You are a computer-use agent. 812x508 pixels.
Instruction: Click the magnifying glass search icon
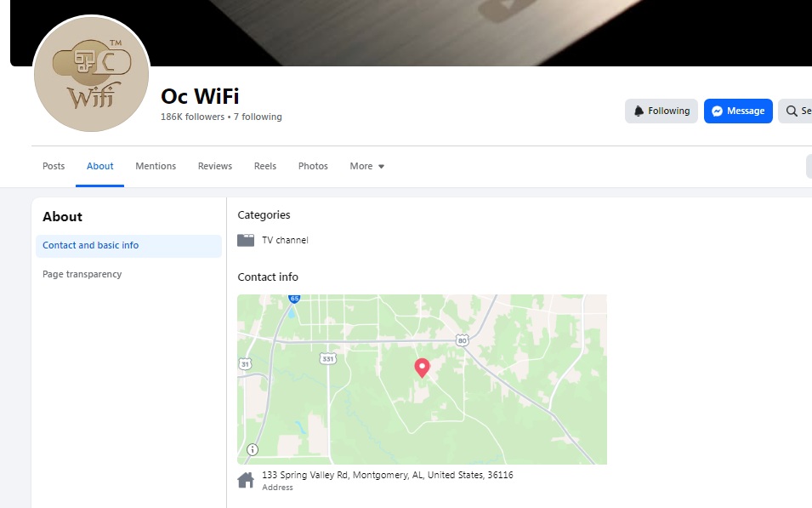click(792, 111)
